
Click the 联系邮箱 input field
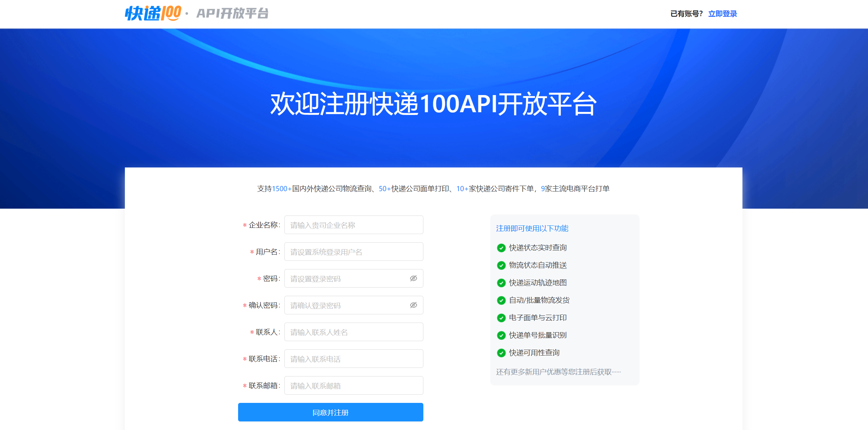(x=354, y=385)
